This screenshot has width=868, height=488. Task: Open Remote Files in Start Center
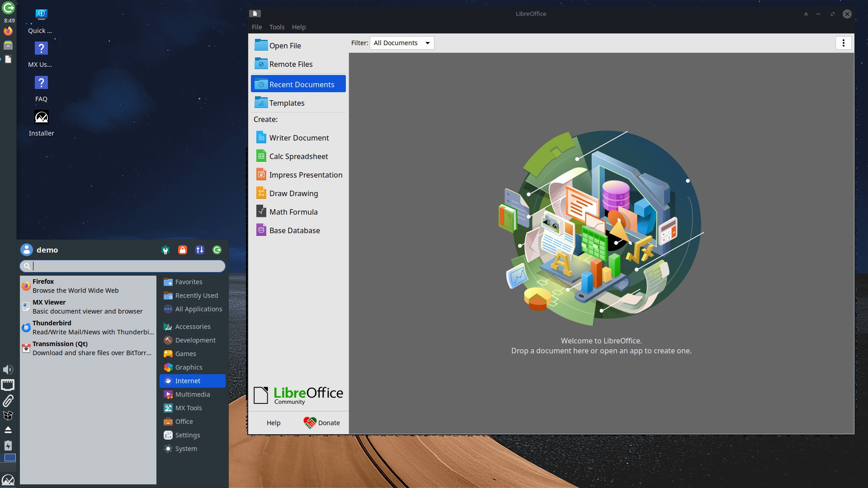tap(291, 64)
